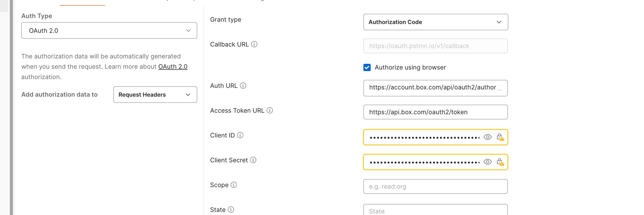Click the Scope info icon
The height and width of the screenshot is (215, 644).
[x=234, y=185]
